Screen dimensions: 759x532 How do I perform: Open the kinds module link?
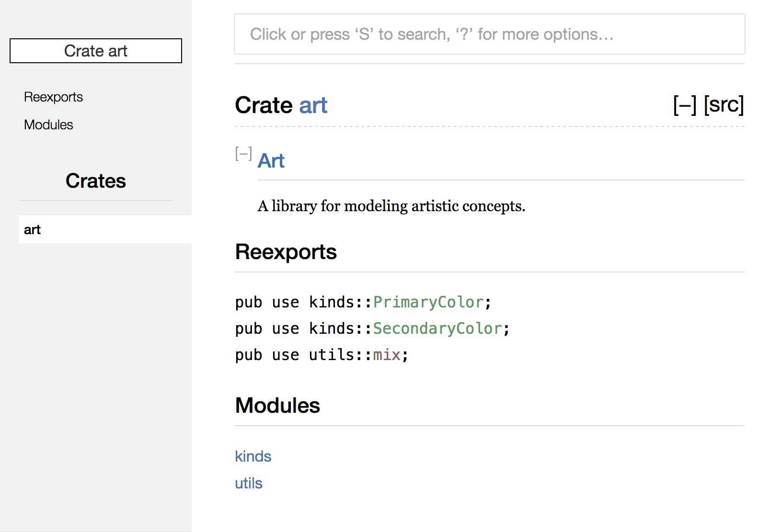click(253, 456)
